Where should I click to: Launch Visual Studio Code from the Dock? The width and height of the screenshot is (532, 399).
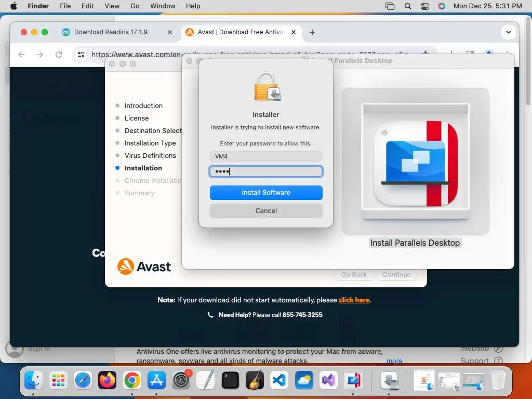click(279, 380)
